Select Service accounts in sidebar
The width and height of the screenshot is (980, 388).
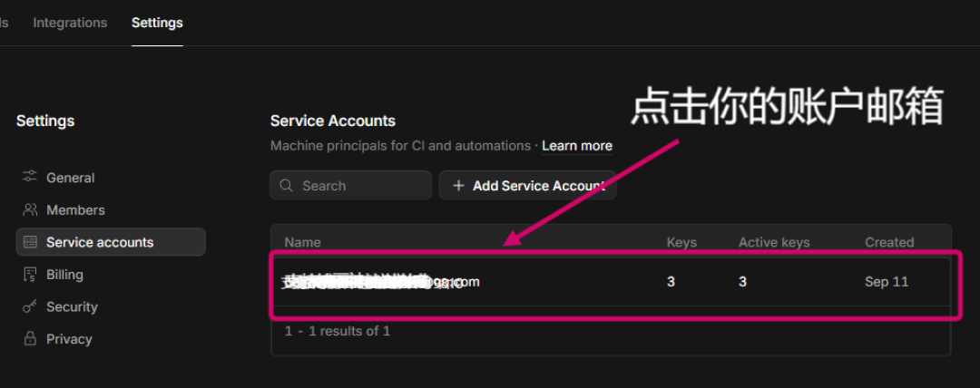[x=111, y=242]
